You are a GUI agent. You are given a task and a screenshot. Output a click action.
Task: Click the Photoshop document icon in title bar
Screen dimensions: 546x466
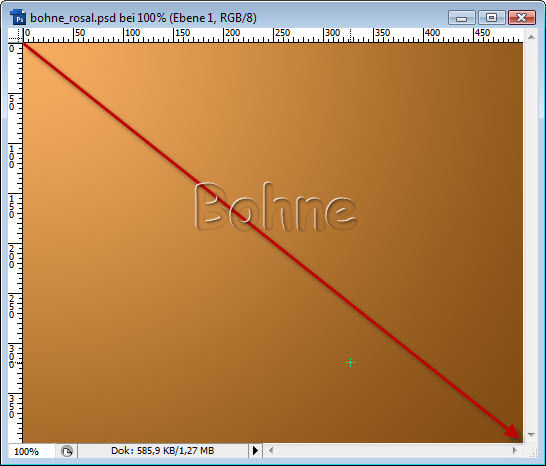18,17
